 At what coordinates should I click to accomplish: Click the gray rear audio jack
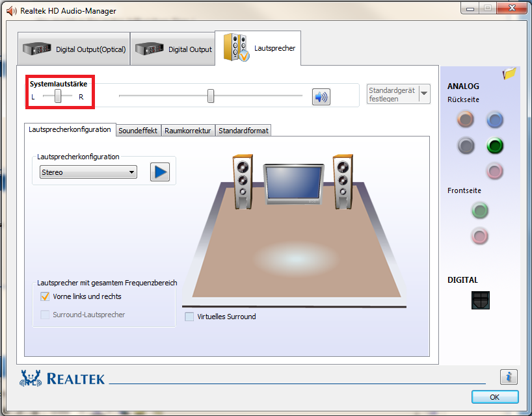(x=466, y=146)
